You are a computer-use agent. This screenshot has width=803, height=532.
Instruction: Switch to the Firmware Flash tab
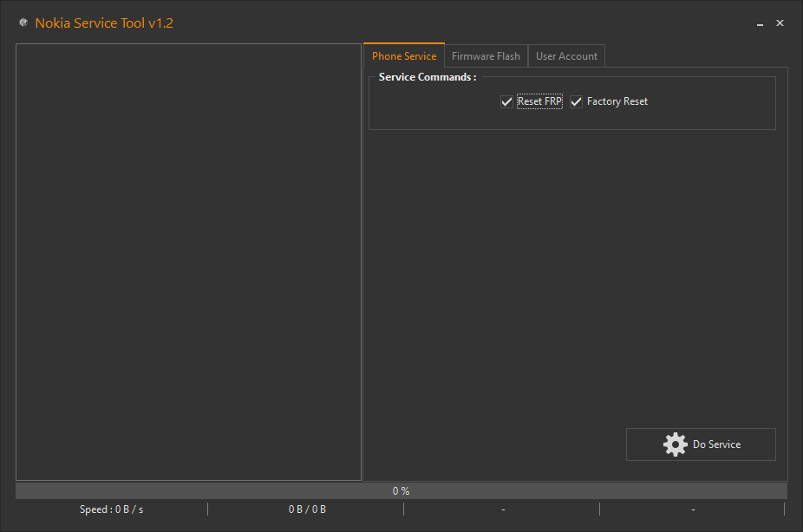pyautogui.click(x=485, y=55)
